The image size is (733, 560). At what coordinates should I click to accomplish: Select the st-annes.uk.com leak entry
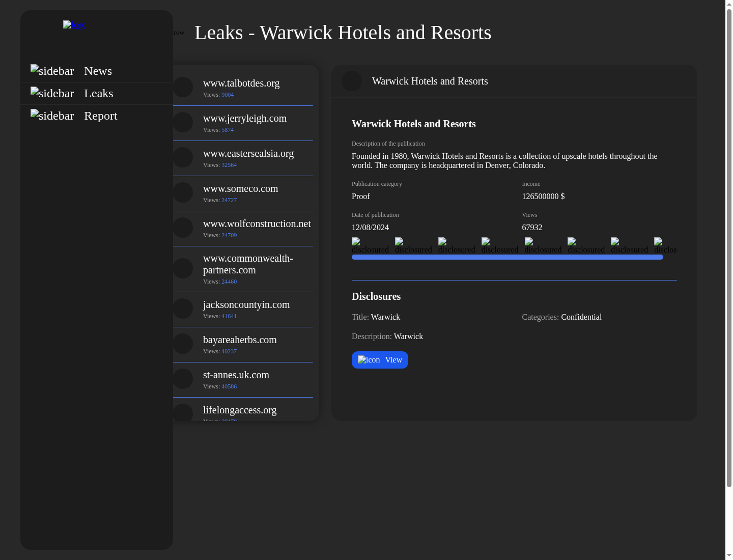(243, 380)
